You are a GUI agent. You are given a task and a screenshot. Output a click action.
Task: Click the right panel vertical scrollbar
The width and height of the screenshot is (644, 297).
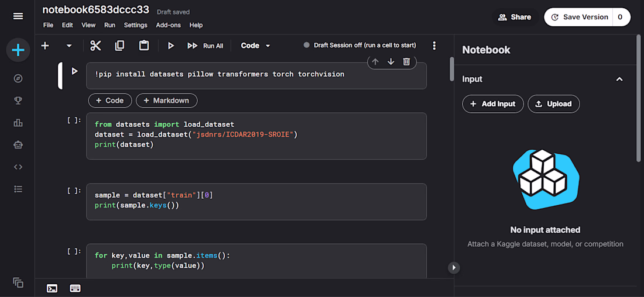[638, 98]
